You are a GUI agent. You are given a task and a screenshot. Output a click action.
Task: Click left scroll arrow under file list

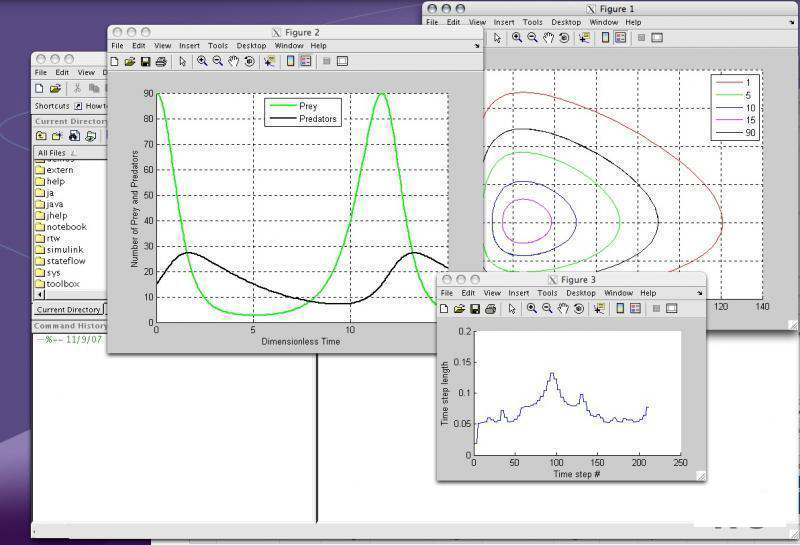[x=40, y=295]
